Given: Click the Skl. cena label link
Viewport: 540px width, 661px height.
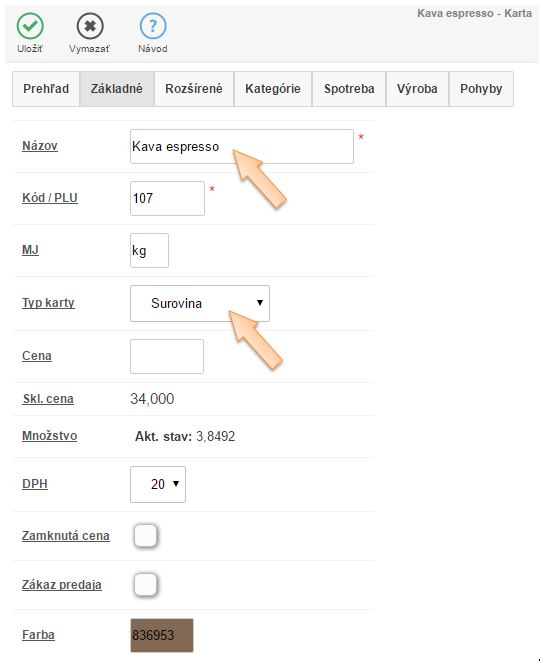Looking at the screenshot, I should tap(48, 398).
